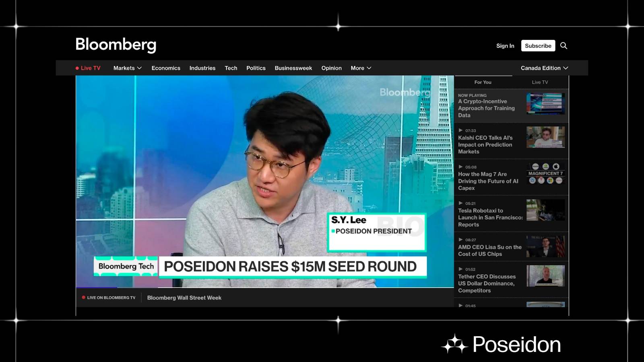Go to Industries section

click(202, 68)
